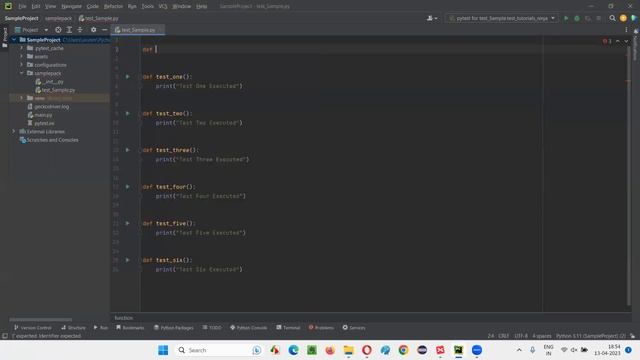Select the test_Sample.py editor tab
Screen dimensions: 640x360
[137, 30]
